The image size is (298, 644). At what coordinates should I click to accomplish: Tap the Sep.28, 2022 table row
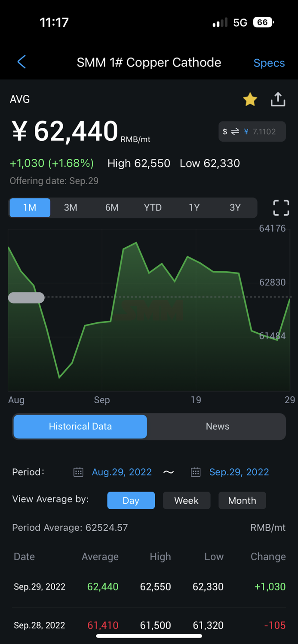[x=149, y=625]
